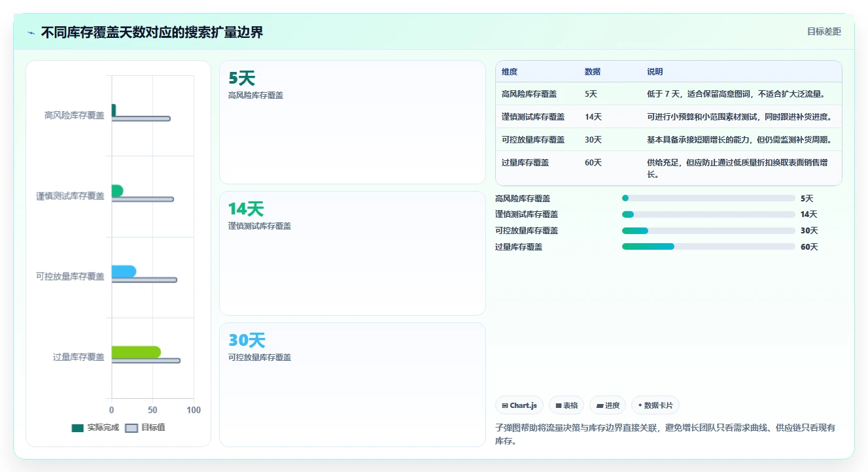Click the 过量库存覆盖 chart axis label
The height and width of the screenshot is (472, 868).
(78, 358)
